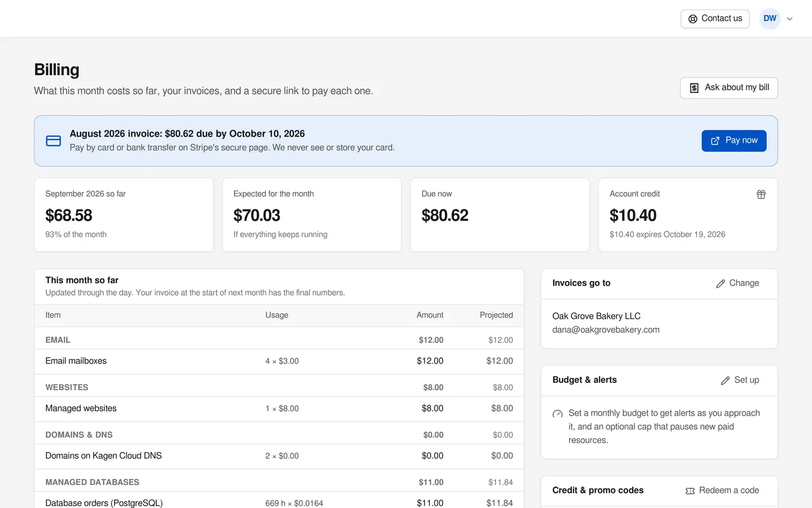
Task: Click the WEBSITES section header
Action: tap(67, 388)
